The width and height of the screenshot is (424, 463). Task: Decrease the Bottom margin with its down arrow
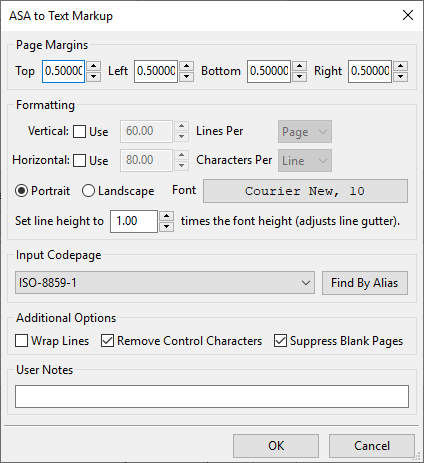pyautogui.click(x=299, y=77)
